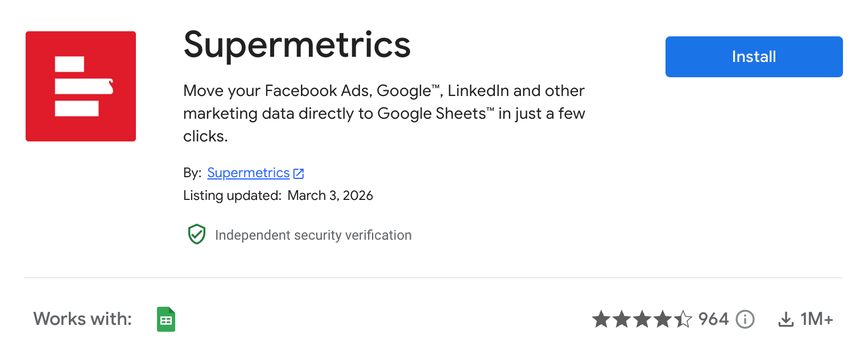Click the "Works with:" label

pyautogui.click(x=82, y=319)
